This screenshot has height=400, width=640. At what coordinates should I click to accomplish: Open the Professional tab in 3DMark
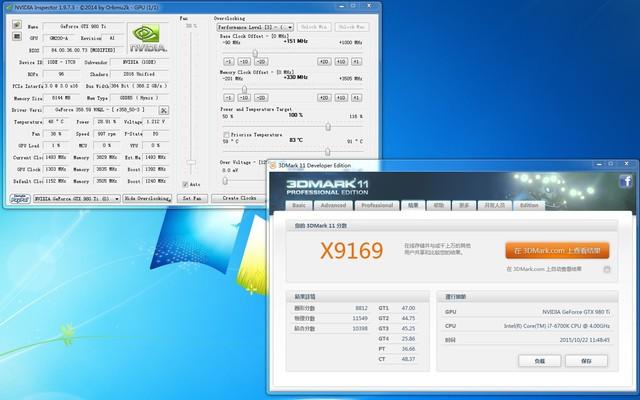[377, 205]
